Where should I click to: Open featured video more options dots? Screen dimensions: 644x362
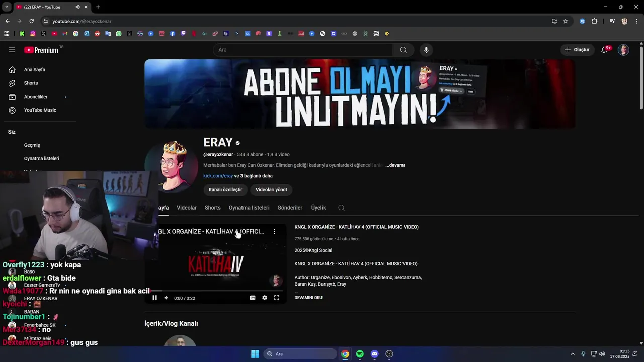274,232
